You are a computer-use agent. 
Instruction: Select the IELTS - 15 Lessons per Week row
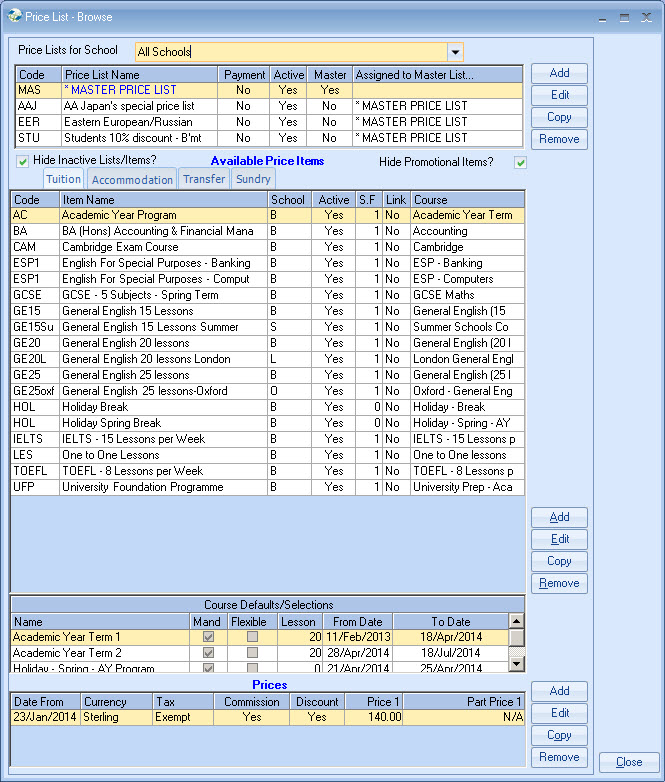(x=163, y=439)
